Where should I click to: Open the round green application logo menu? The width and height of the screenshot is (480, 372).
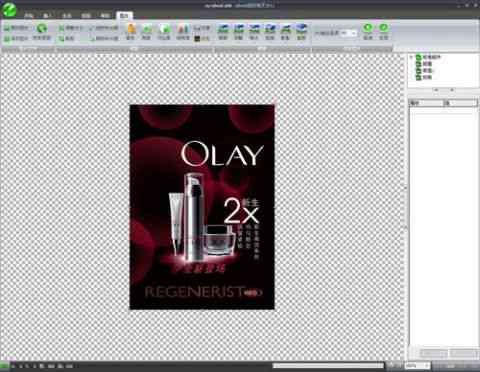click(9, 9)
